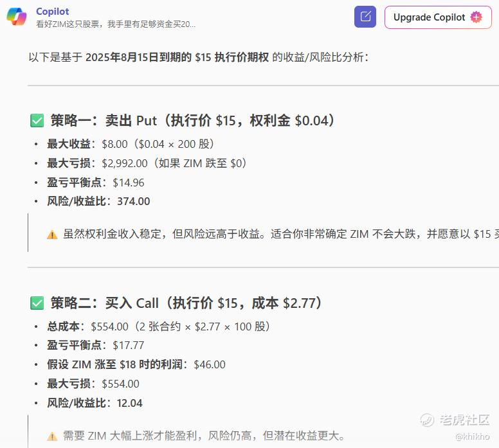Select 最大亏损 $2,992.00 line
Viewport: 499px width, 448px height.
coord(147,163)
